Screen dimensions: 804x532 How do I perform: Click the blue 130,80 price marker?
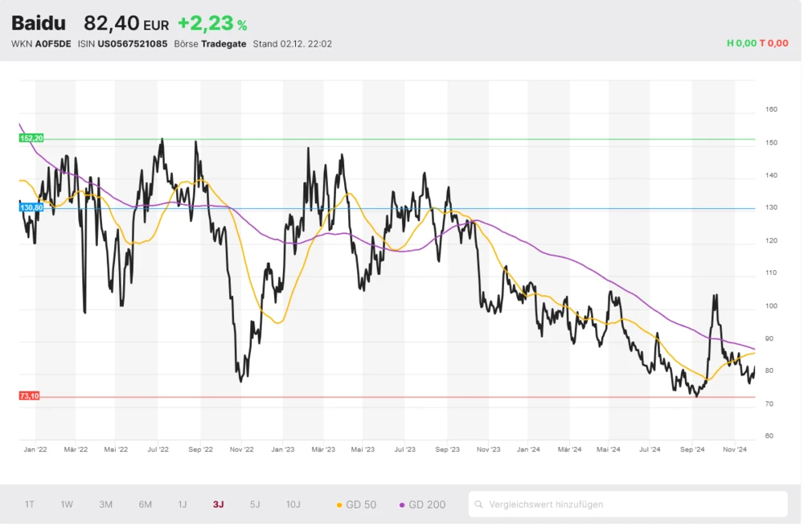coord(31,207)
